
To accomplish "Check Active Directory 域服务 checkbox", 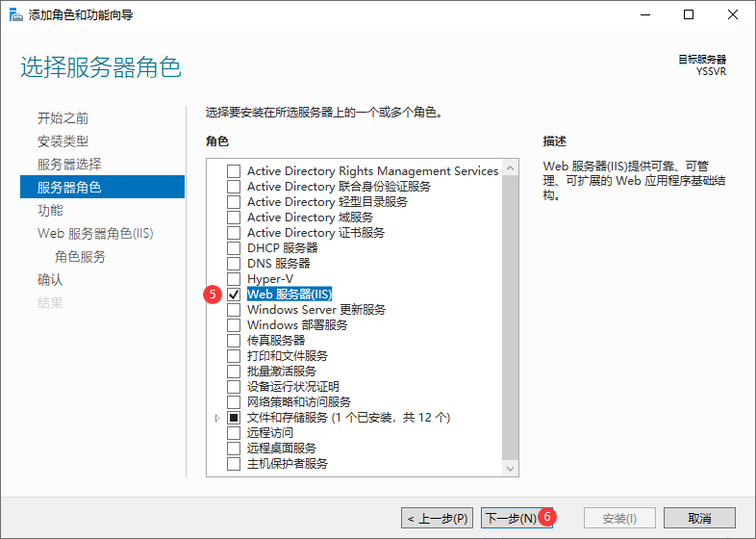I will [234, 218].
